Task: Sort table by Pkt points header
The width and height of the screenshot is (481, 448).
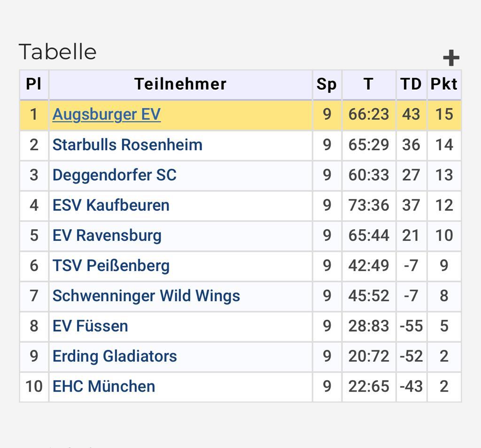Action: click(444, 85)
